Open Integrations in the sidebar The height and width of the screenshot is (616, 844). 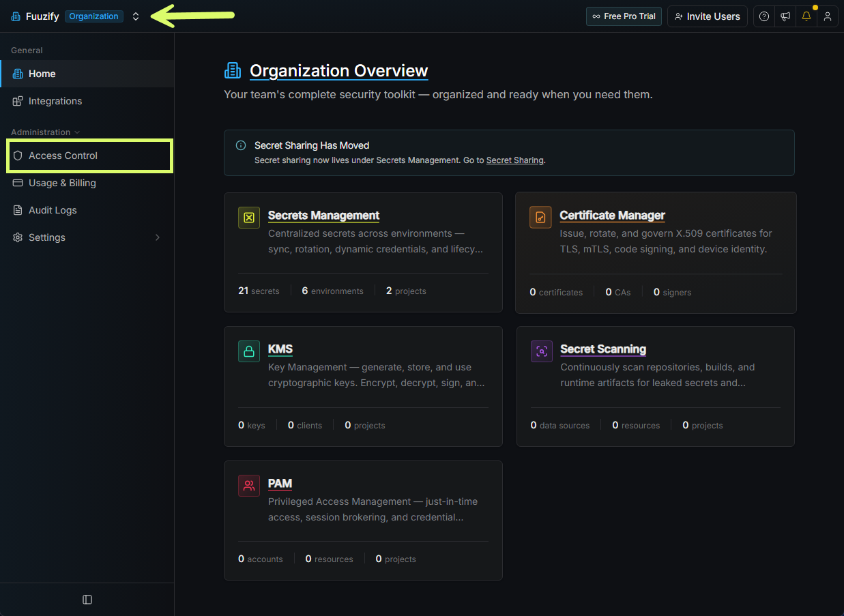pyautogui.click(x=87, y=101)
